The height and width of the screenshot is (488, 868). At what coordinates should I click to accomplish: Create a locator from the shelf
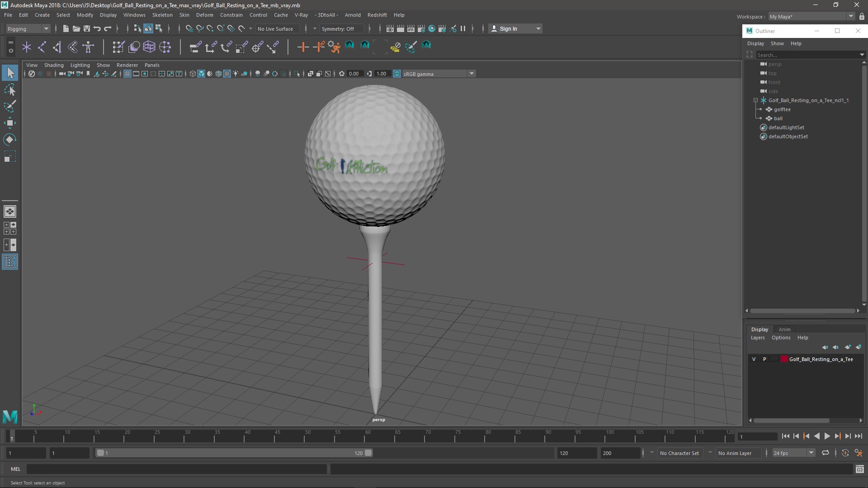click(27, 47)
